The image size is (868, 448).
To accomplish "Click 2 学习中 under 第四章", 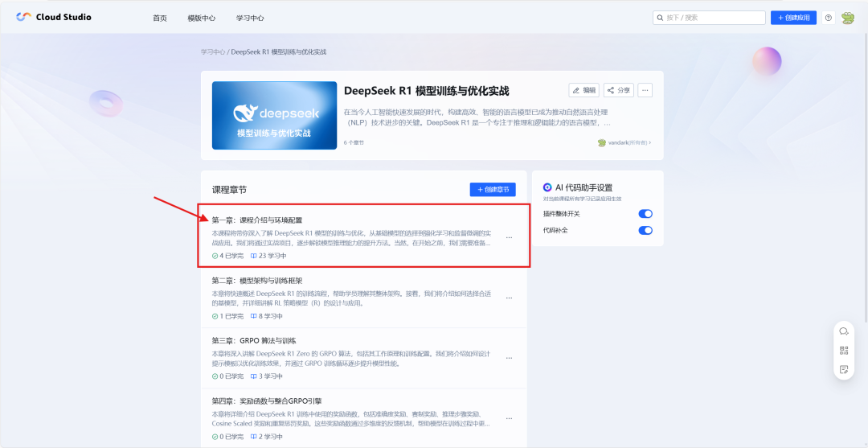I will click(x=266, y=437).
